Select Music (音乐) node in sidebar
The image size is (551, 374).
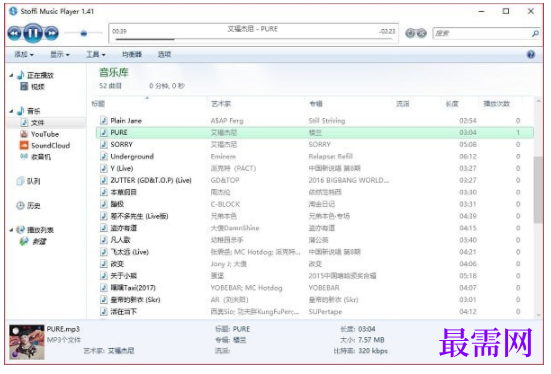(x=33, y=111)
